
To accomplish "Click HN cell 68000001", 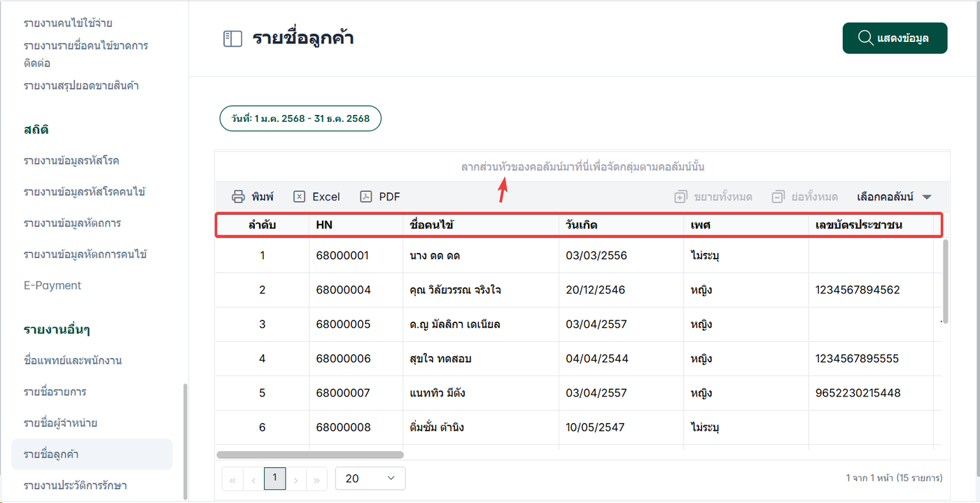I will coord(342,255).
